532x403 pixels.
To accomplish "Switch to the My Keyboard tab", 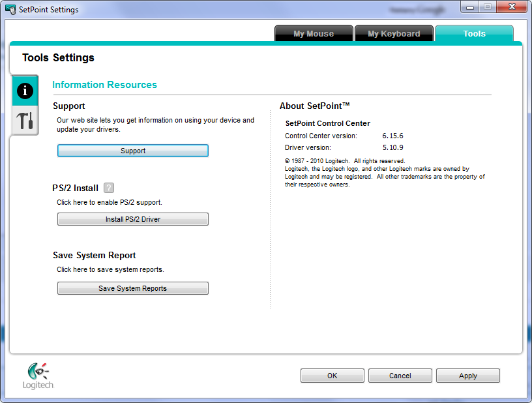I will coord(394,34).
